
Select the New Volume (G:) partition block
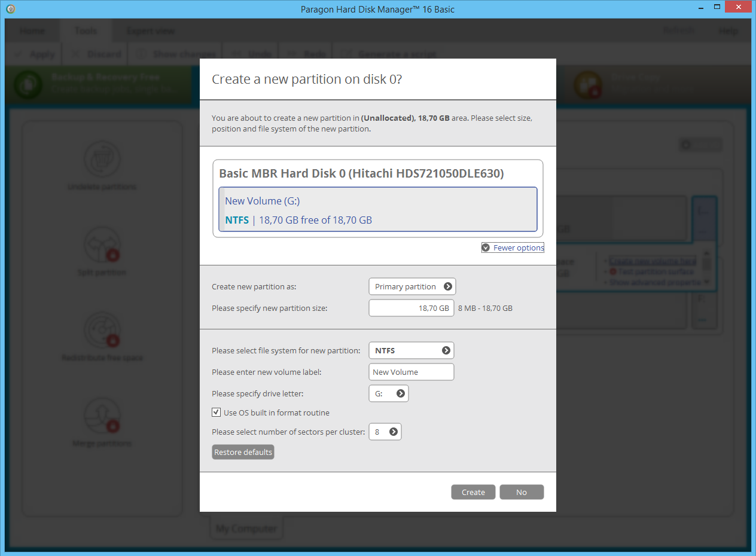click(378, 209)
